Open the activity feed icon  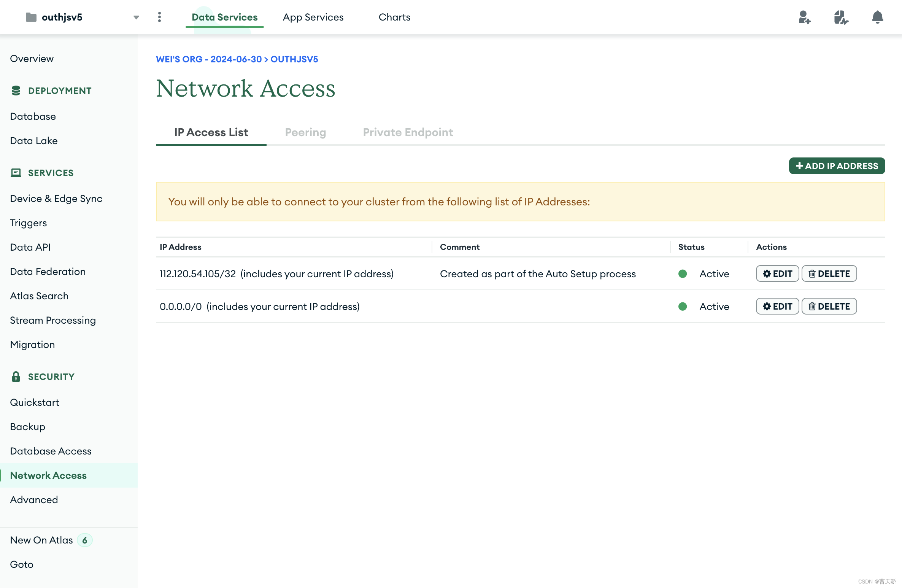(841, 17)
